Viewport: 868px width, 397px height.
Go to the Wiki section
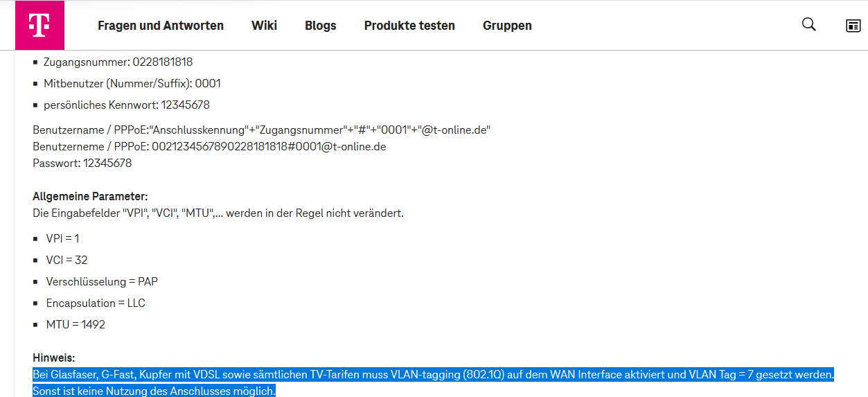tap(264, 26)
